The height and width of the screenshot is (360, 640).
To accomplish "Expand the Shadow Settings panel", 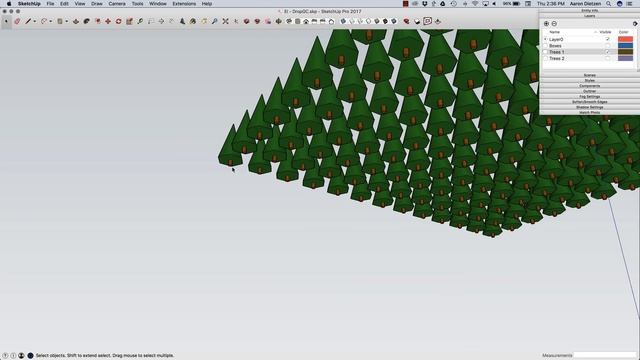I will [x=589, y=107].
